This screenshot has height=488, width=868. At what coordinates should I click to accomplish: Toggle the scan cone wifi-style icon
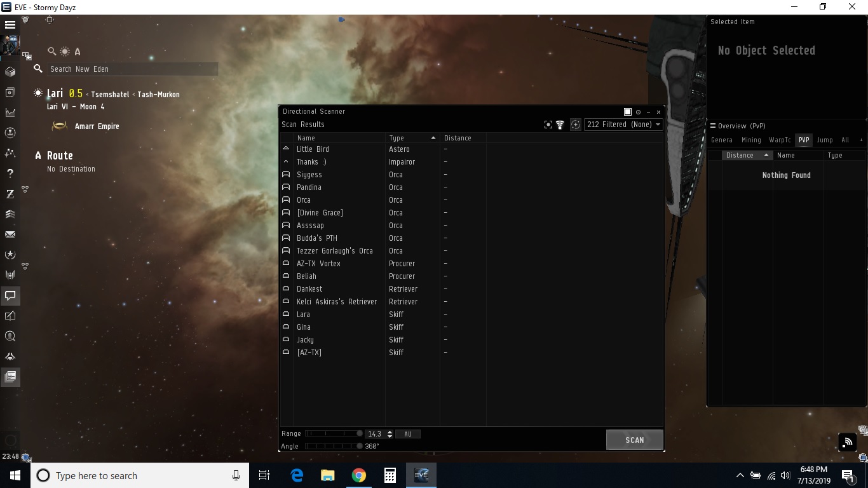coord(560,125)
